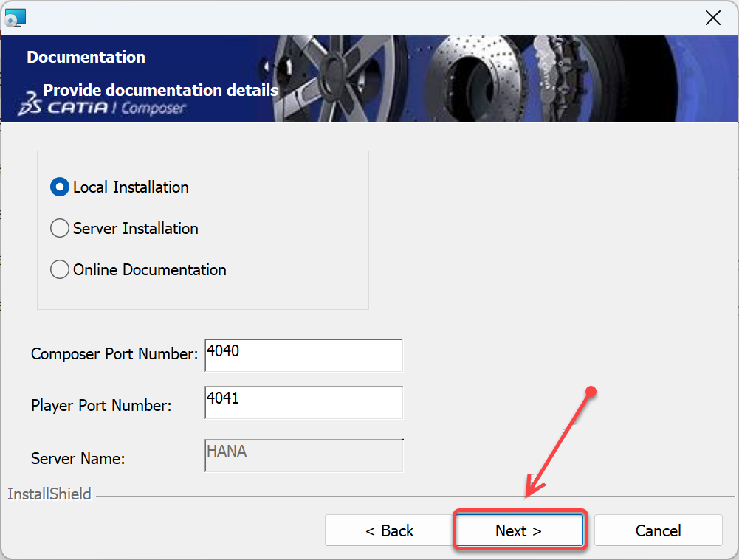The height and width of the screenshot is (560, 739).
Task: Proceed by clicking Next
Action: tap(519, 530)
